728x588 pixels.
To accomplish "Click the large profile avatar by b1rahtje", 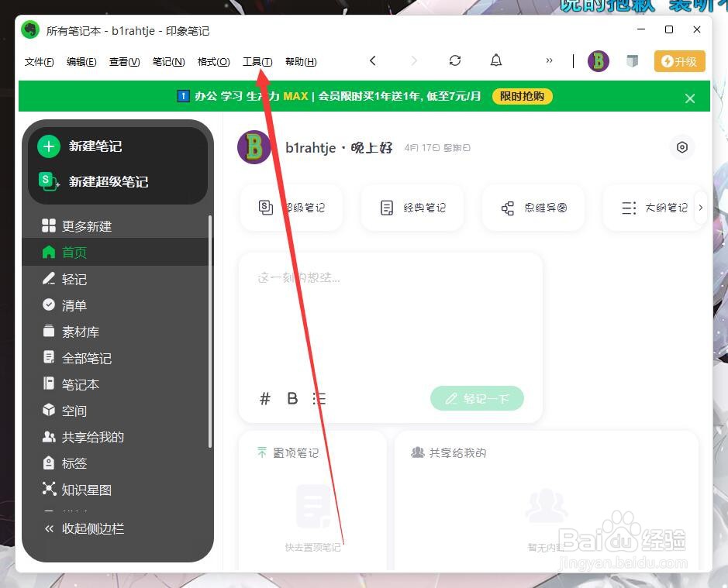I will 254,147.
